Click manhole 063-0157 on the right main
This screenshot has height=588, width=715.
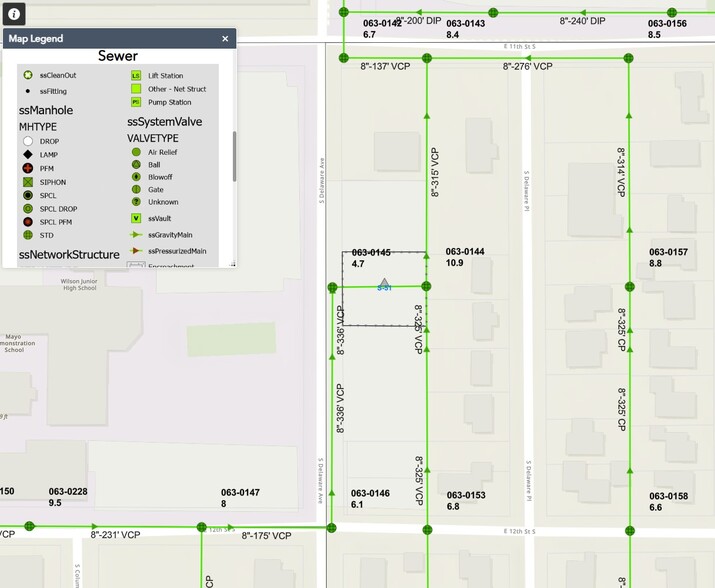(x=629, y=286)
